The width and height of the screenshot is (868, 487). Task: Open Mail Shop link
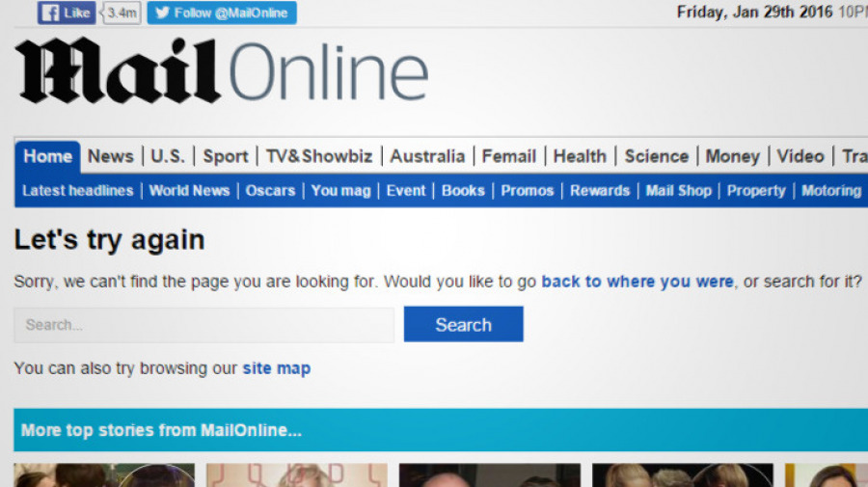[679, 191]
